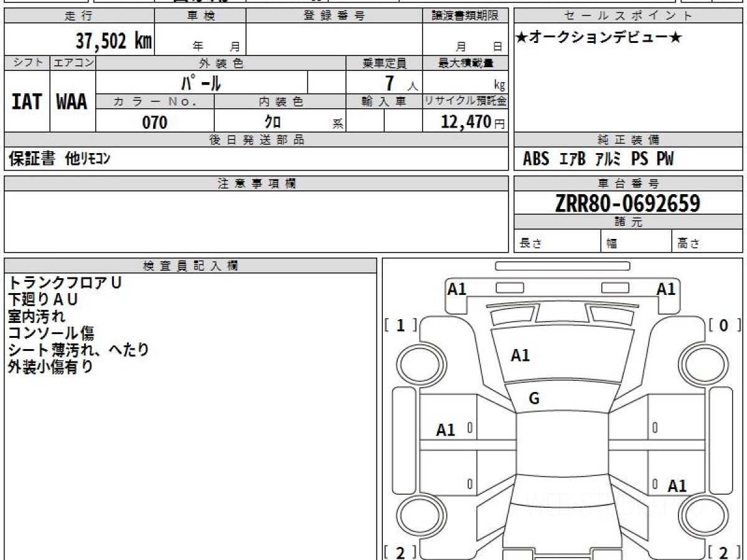Click the 最大積載量 header cell
747x560 pixels.
point(466,63)
